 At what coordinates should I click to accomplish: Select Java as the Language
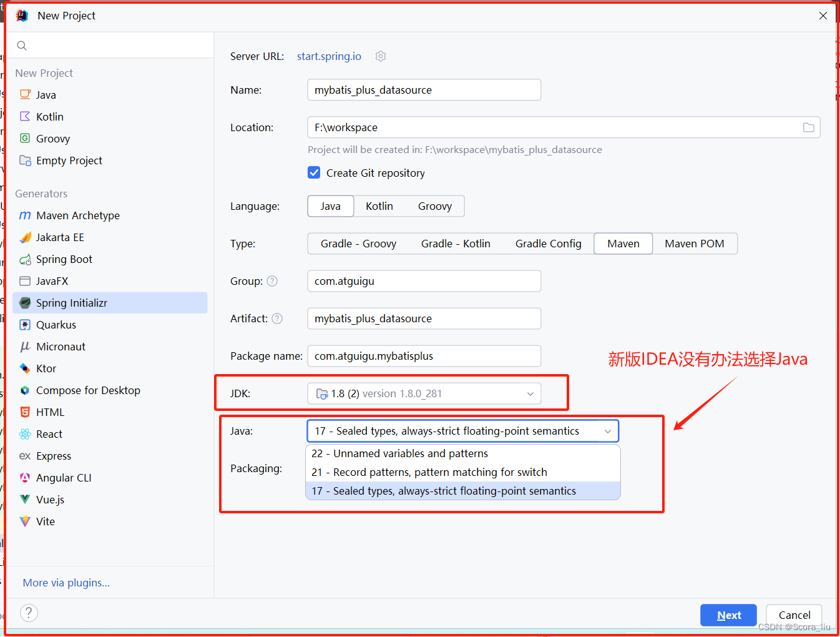click(x=331, y=206)
